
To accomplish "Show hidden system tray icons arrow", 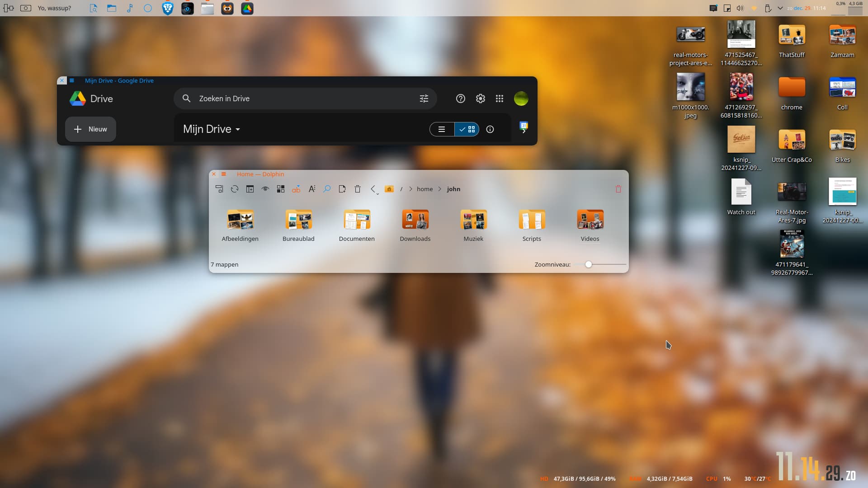I will coord(780,8).
